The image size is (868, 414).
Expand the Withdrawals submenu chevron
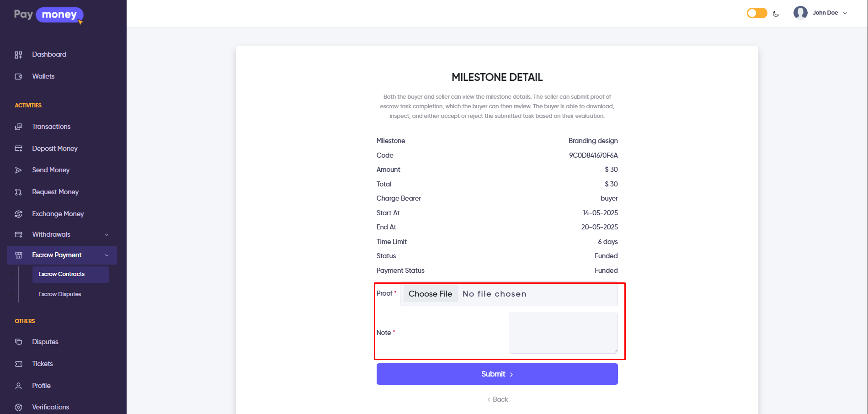(x=107, y=235)
